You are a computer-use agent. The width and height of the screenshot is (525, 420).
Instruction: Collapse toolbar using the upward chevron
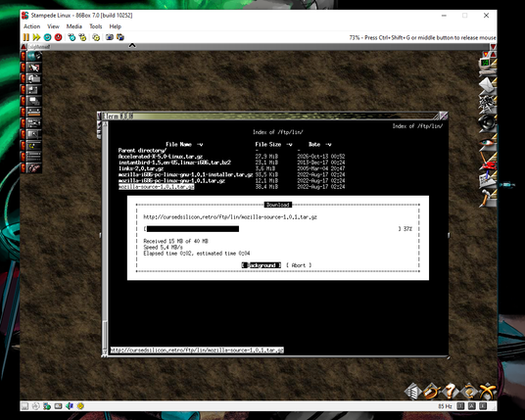tap(132, 45)
